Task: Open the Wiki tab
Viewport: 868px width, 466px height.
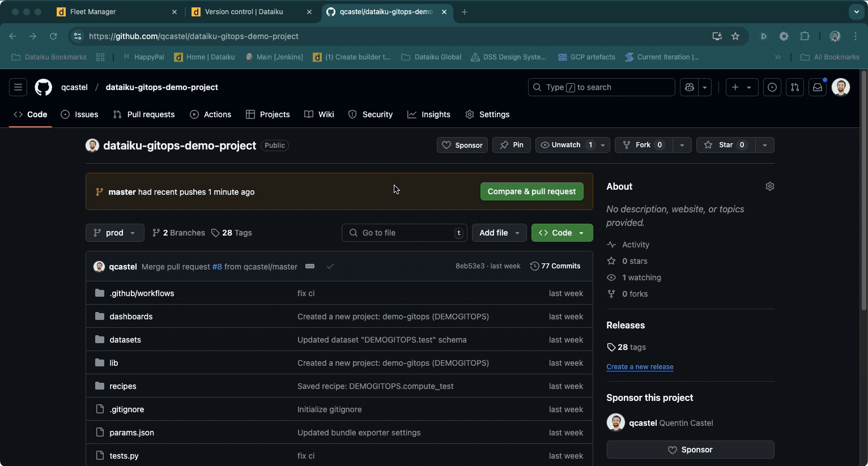Action: coord(319,114)
